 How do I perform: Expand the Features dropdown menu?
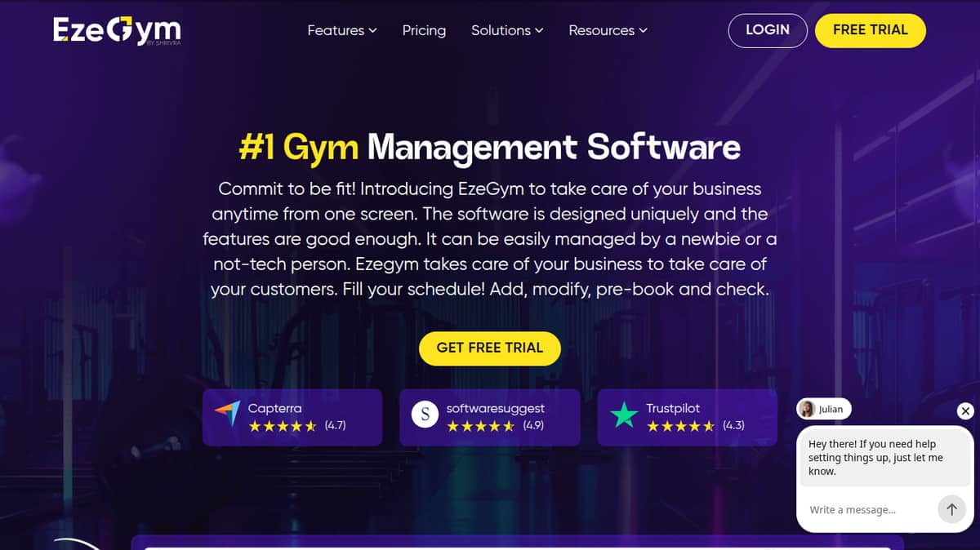coord(342,30)
